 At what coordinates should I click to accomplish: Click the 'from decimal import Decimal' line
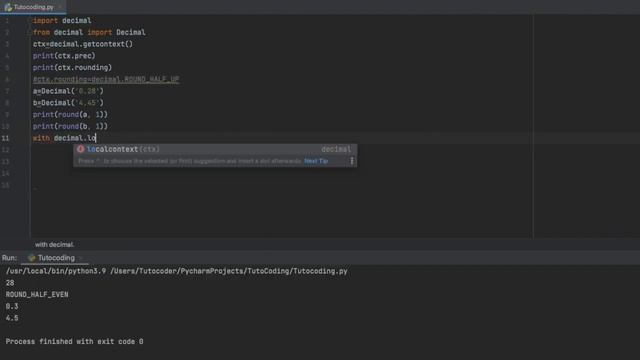pos(89,32)
